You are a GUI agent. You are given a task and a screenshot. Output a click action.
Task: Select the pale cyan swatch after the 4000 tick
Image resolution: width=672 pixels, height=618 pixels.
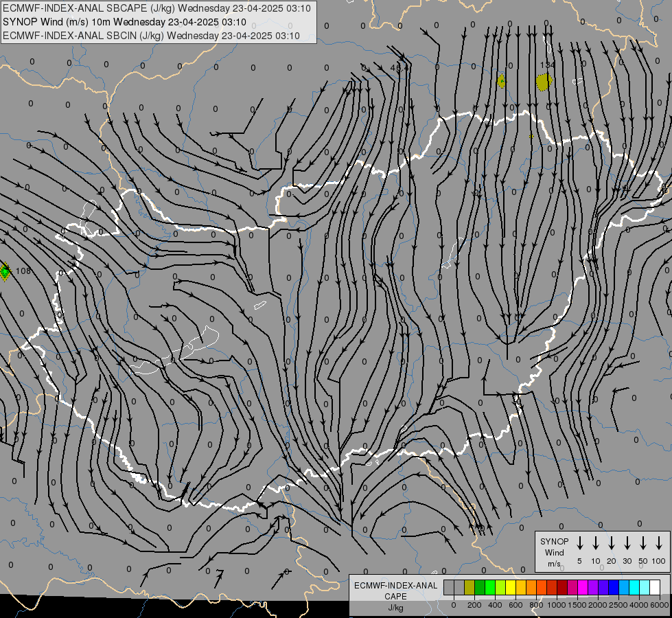click(x=645, y=587)
